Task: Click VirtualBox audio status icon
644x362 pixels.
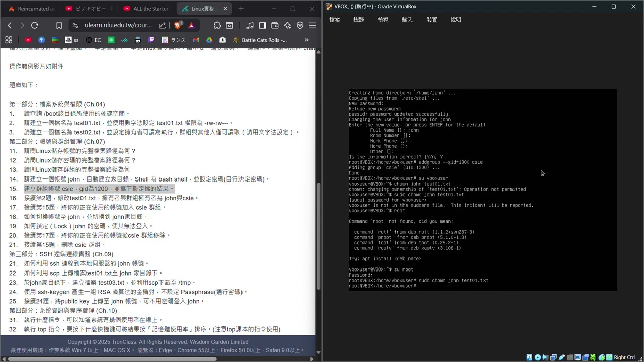Action: (x=546, y=357)
